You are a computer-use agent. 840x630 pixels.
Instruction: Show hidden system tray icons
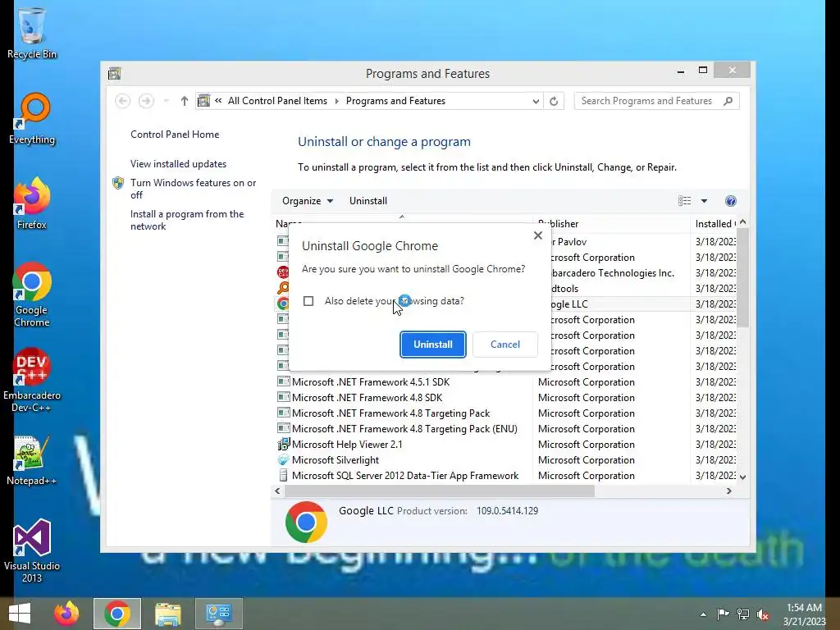point(703,614)
